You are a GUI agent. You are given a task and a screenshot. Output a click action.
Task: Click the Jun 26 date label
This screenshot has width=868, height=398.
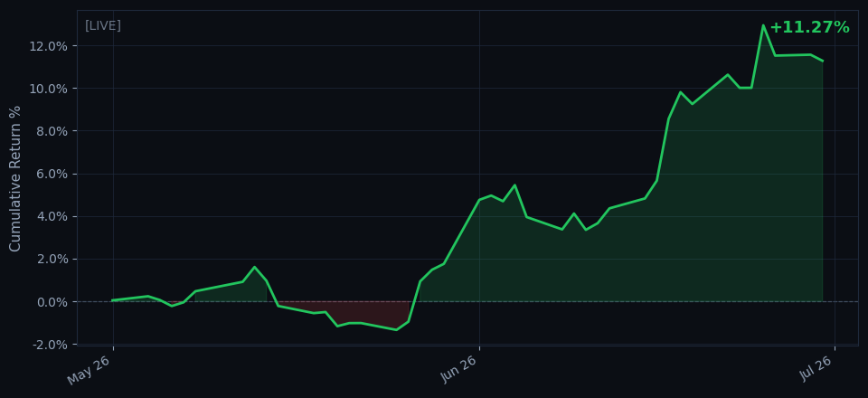(x=458, y=369)
